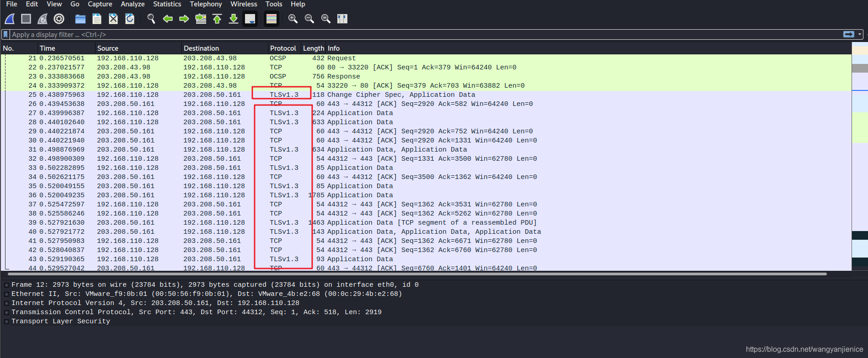Open display filter bookmarks
Screen dimensions: 868x358
[x=5, y=35]
